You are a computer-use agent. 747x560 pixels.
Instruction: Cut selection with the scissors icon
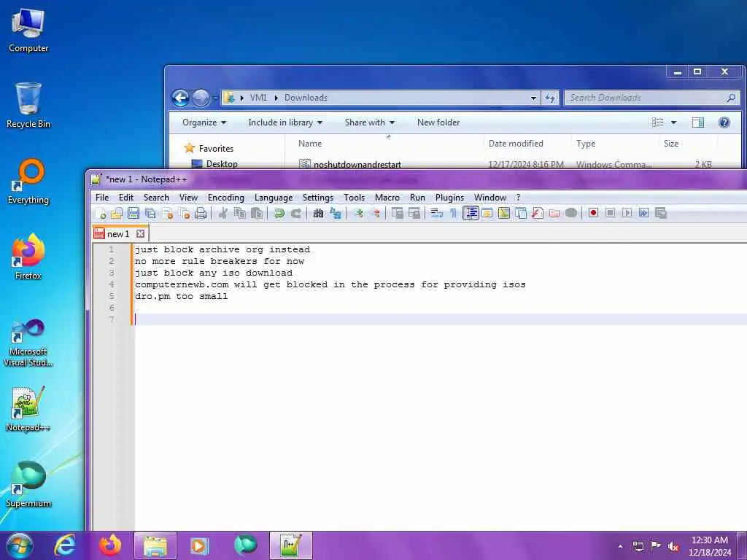pos(222,214)
